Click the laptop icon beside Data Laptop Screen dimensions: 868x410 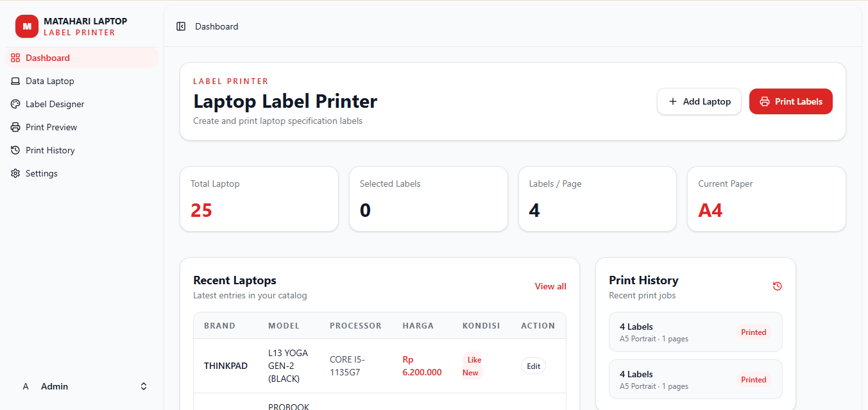coord(15,81)
